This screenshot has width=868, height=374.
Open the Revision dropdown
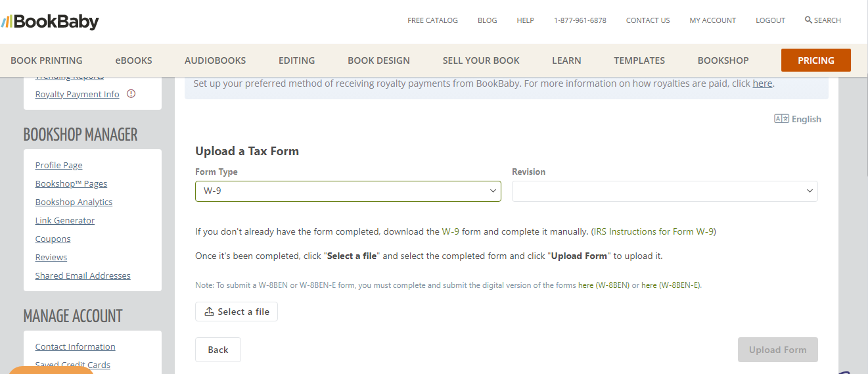[665, 191]
